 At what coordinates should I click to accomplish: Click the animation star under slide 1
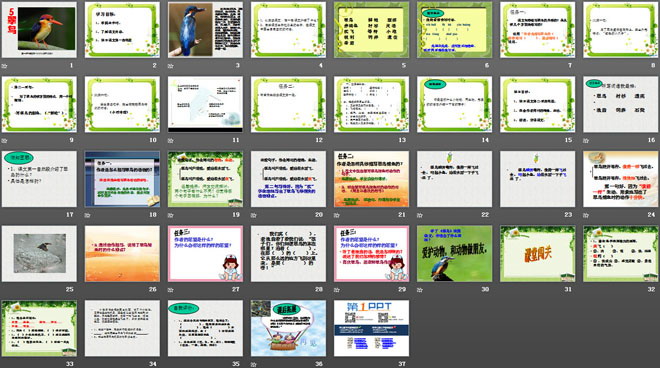pyautogui.click(x=5, y=66)
